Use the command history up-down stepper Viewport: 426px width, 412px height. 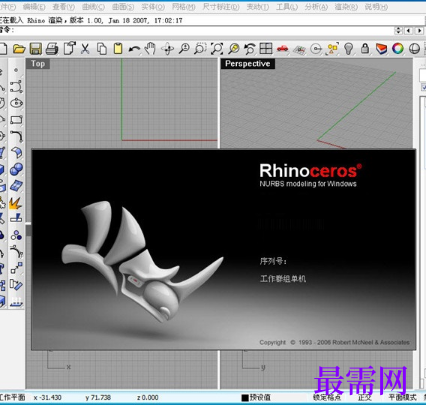point(398,31)
